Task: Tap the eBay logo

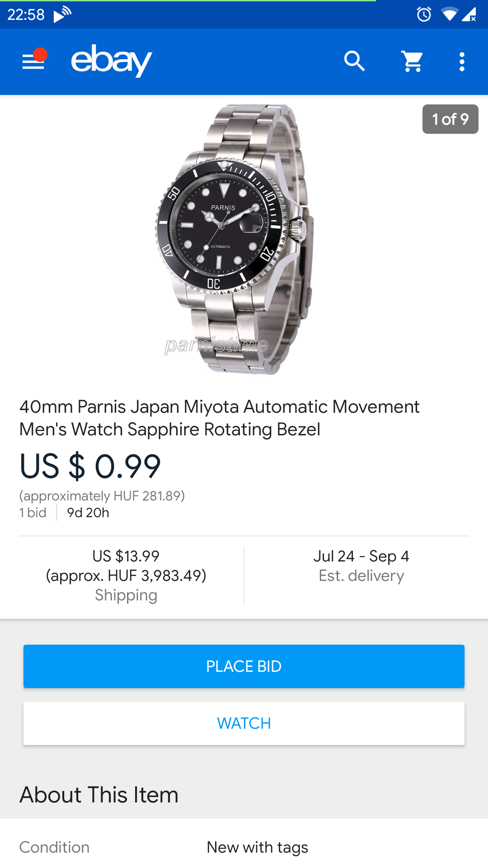Action: coord(111,61)
